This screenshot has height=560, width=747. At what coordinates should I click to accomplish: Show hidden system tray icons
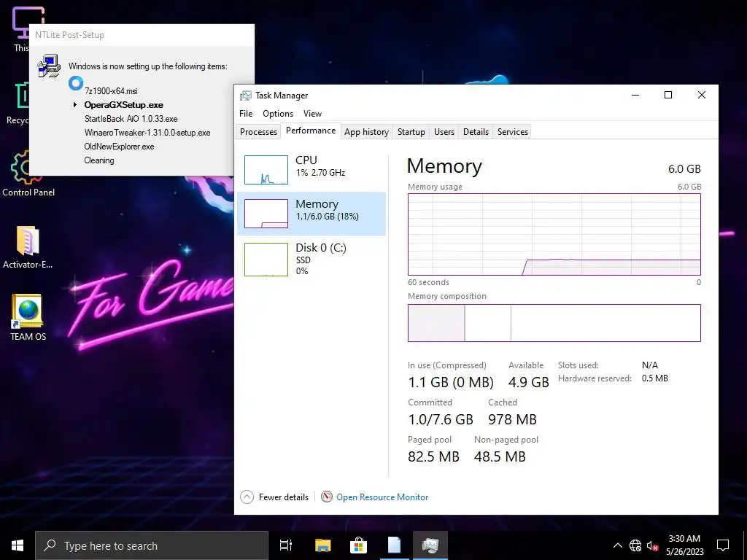pyautogui.click(x=617, y=545)
